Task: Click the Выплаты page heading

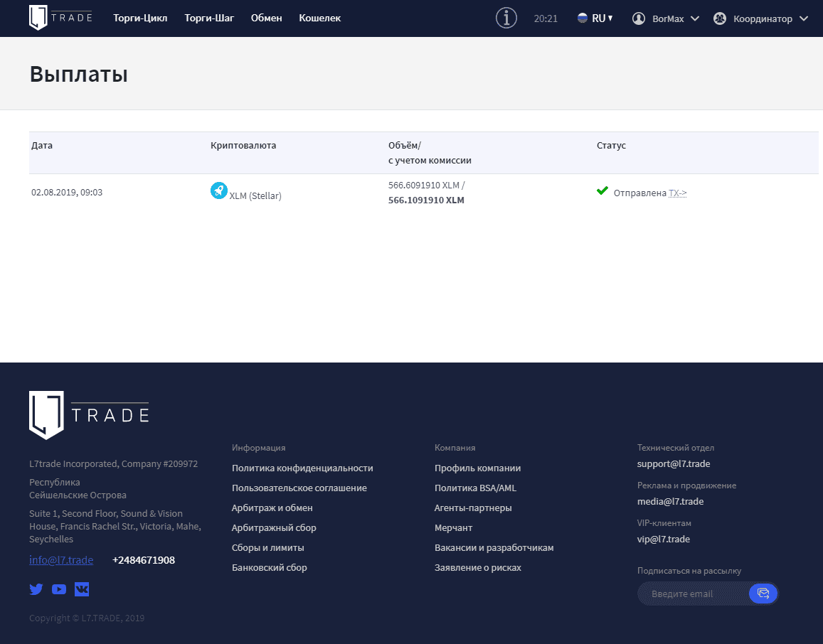Action: [79, 74]
